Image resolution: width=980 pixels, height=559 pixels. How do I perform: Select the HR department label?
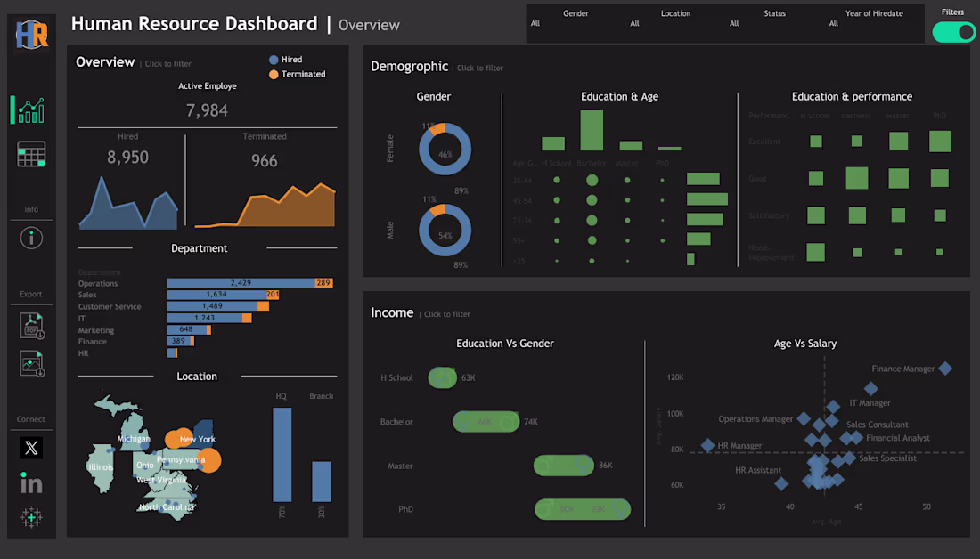point(83,353)
